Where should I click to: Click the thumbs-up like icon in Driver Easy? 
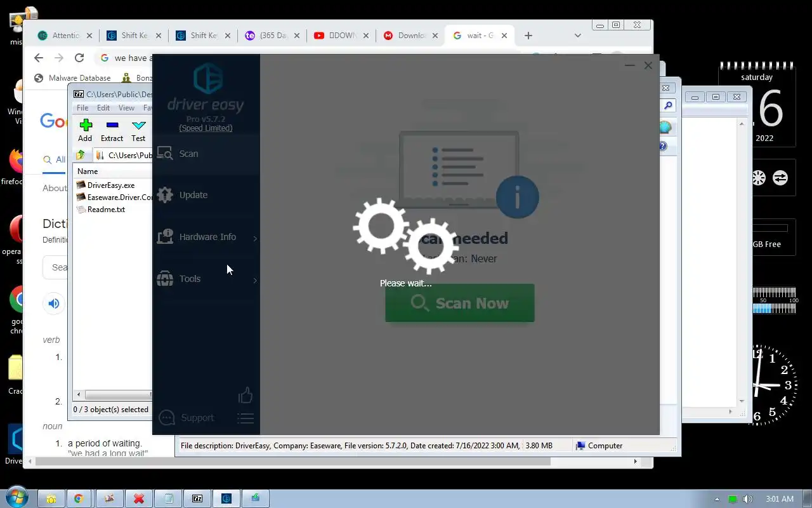coord(246,396)
